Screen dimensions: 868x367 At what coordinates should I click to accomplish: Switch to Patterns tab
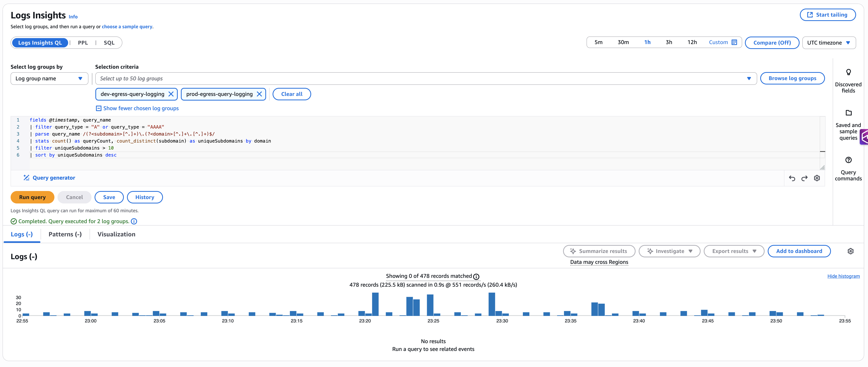click(65, 235)
